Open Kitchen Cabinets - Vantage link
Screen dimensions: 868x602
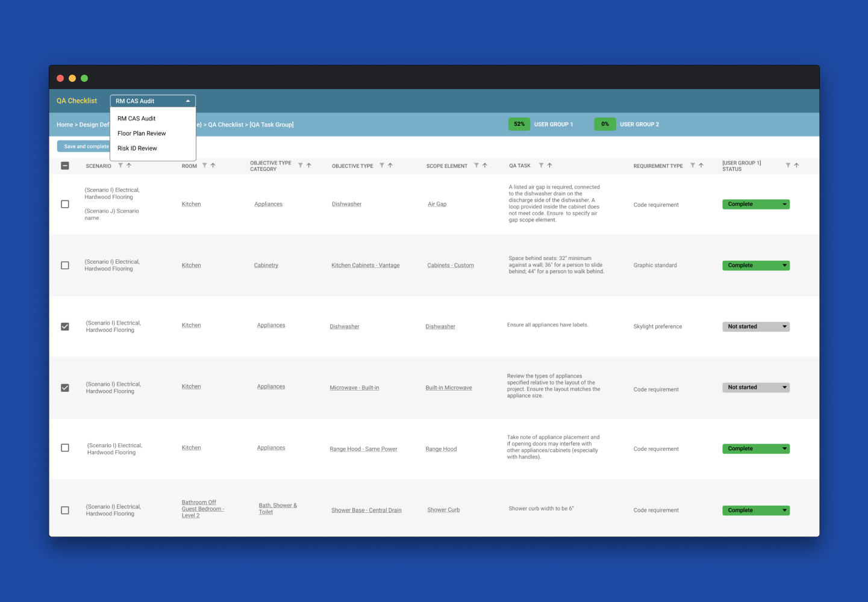click(x=366, y=265)
